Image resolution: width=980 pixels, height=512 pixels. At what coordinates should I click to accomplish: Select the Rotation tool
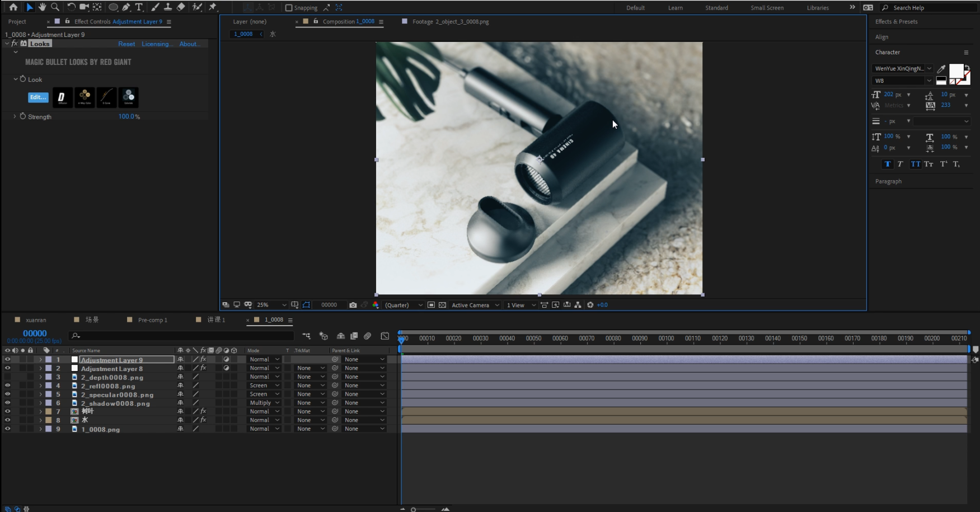[71, 7]
